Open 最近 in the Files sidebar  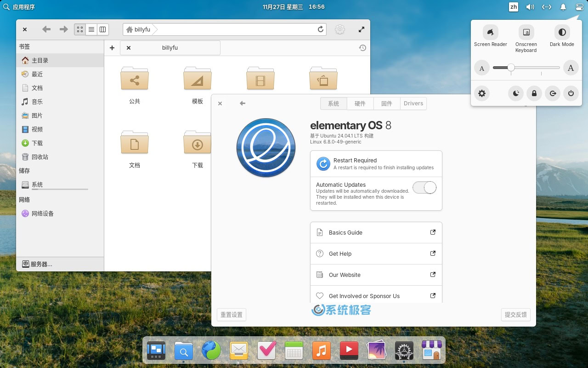(x=60, y=74)
